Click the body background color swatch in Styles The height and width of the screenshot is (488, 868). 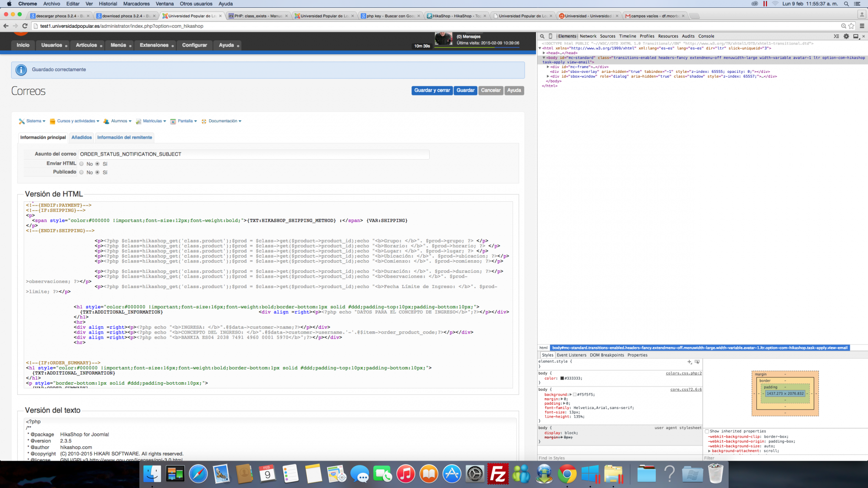[x=575, y=395]
